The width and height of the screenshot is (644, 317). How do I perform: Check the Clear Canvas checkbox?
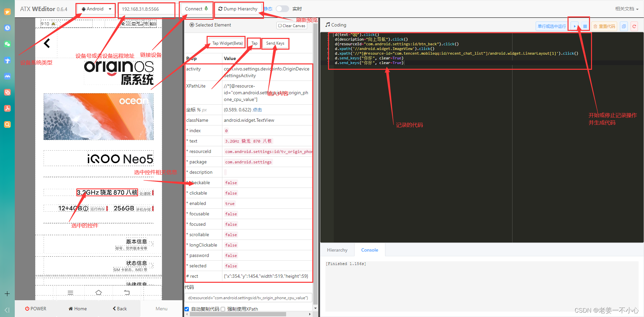280,25
